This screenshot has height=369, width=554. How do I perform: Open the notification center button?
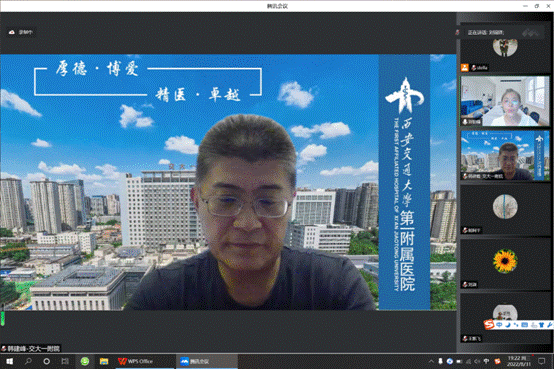(x=541, y=361)
